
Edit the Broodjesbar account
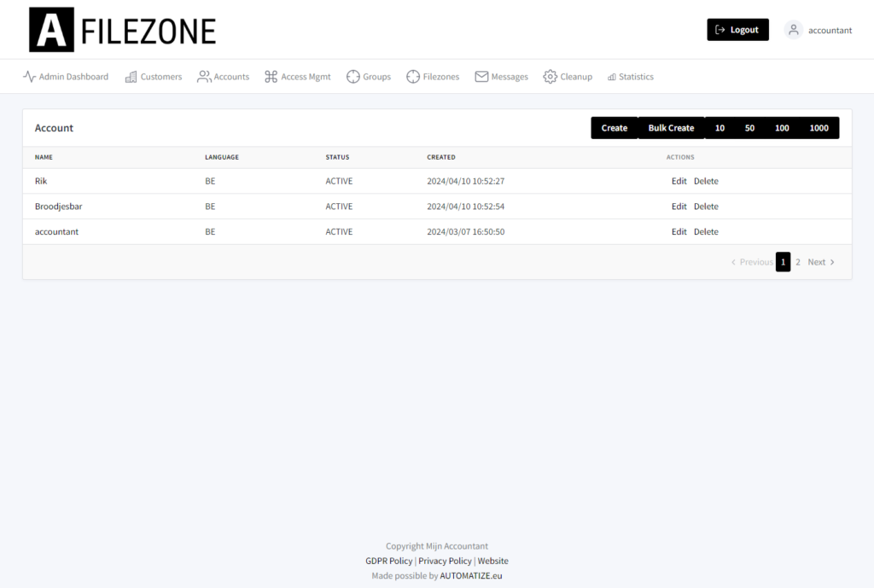[x=679, y=207]
